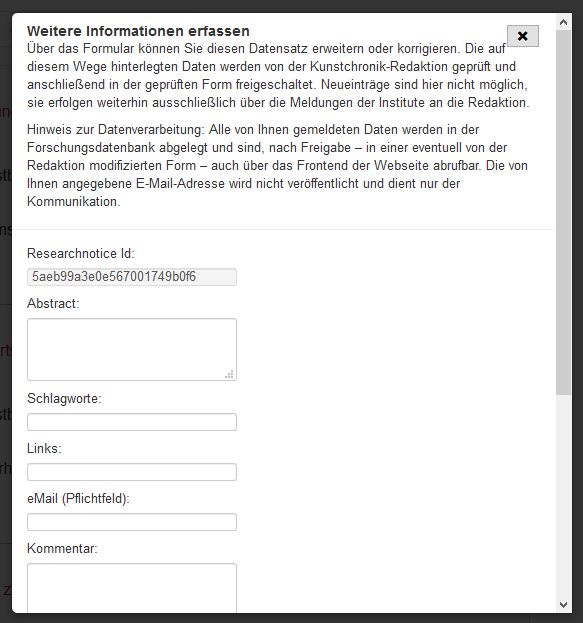
Task: Click the 'Researchnotice Id:' label
Action: (81, 253)
